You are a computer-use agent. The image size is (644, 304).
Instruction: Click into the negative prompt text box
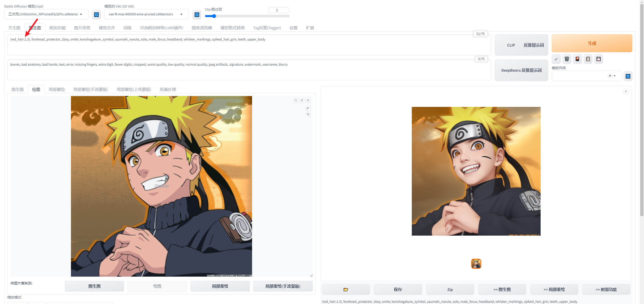coord(249,70)
